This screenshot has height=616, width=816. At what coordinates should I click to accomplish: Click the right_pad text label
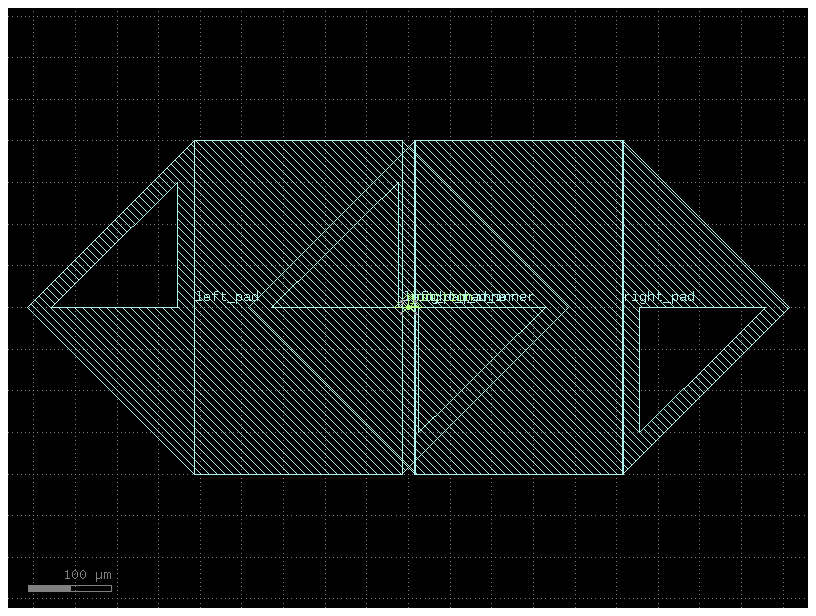pyautogui.click(x=658, y=297)
